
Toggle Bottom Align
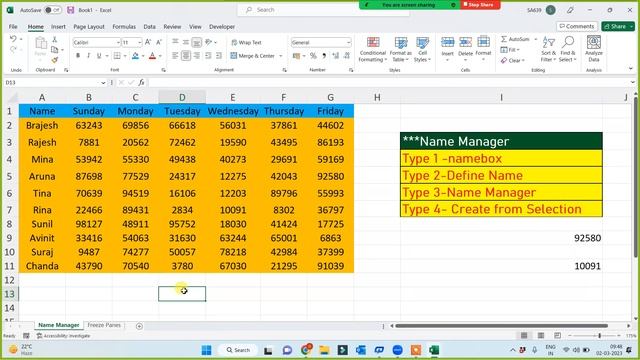[197, 42]
